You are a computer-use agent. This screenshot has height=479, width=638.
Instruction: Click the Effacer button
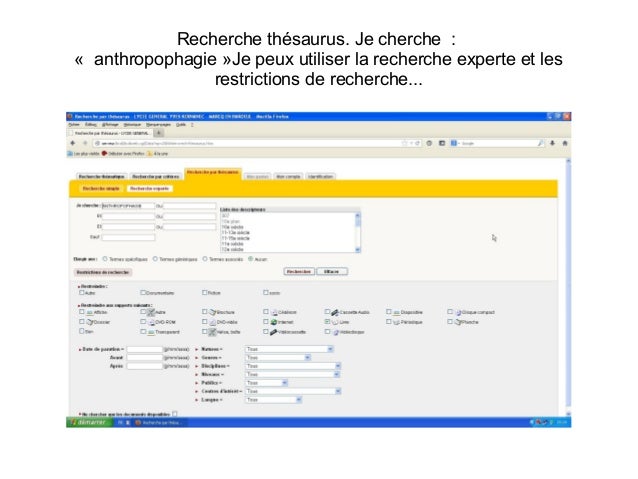(x=332, y=271)
